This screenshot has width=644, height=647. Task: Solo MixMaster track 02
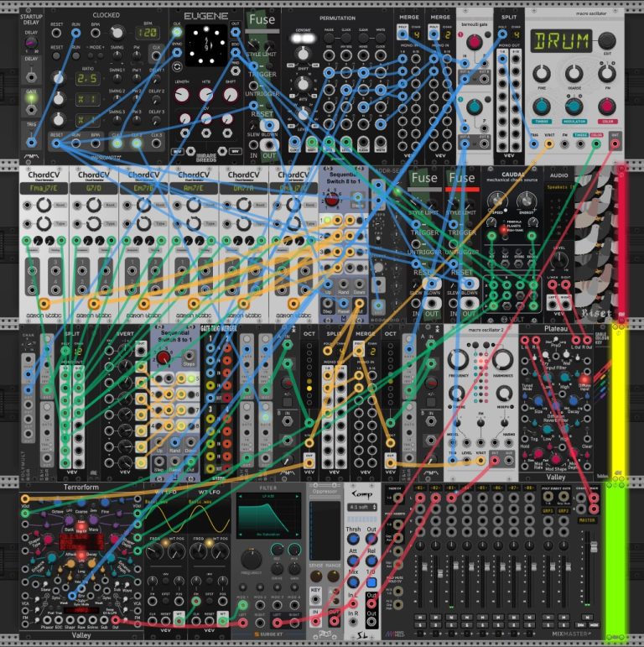tap(436, 625)
